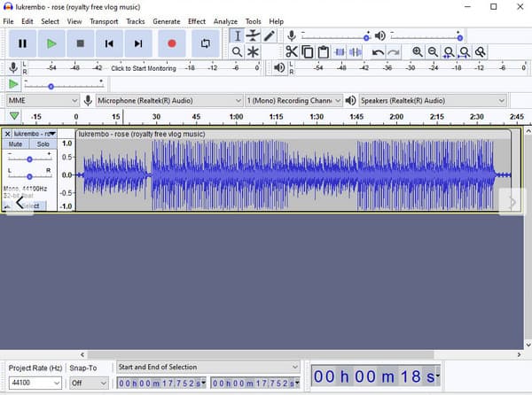Toggle the Loop playback button
The width and height of the screenshot is (532, 395).
click(x=206, y=43)
